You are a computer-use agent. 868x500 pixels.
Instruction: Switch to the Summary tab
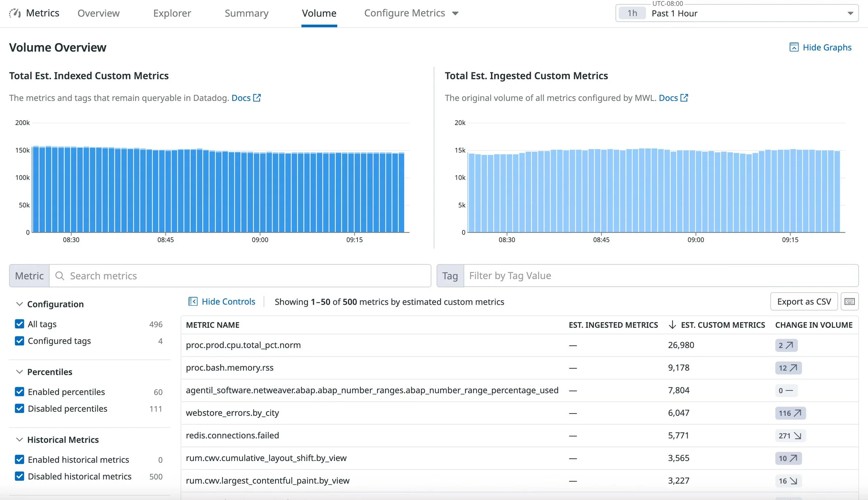247,13
